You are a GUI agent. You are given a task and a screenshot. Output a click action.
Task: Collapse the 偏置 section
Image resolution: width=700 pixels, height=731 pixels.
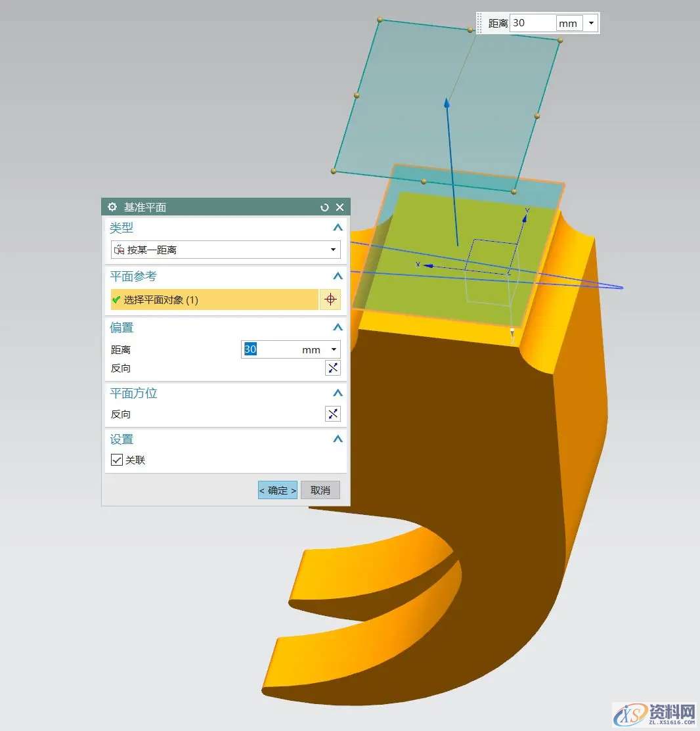click(338, 327)
